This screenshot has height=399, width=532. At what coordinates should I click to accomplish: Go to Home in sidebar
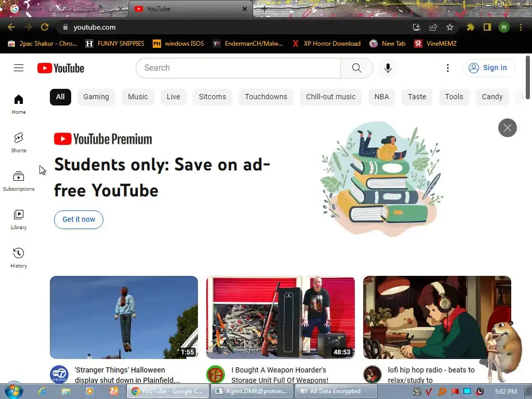19,104
